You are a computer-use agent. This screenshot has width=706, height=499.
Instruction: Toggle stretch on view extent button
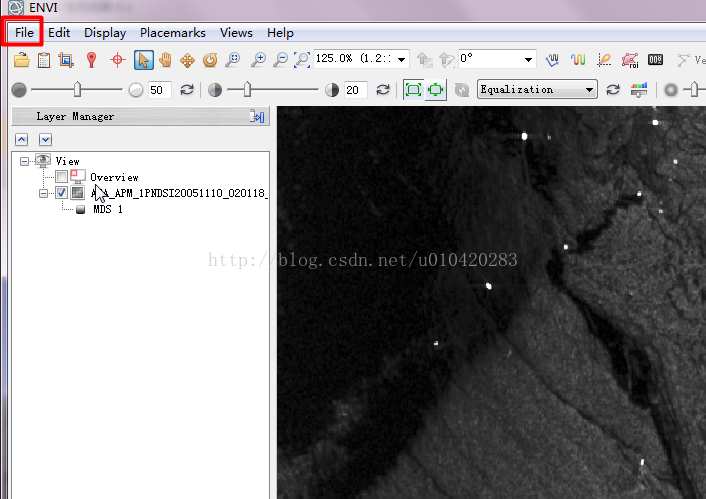435,90
